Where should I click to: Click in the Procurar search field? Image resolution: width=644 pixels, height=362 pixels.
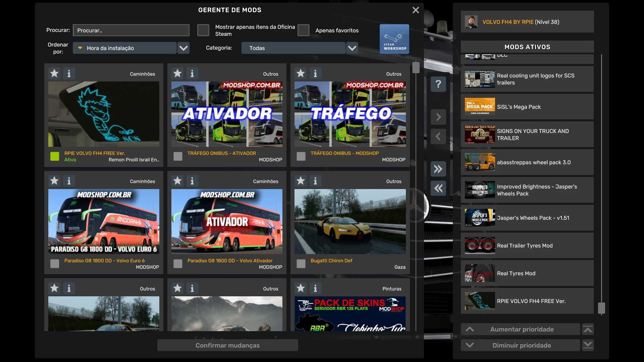click(131, 30)
